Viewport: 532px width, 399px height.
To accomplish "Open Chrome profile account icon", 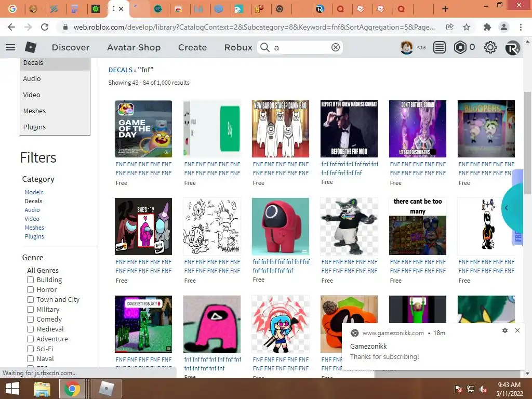I will click(x=504, y=27).
